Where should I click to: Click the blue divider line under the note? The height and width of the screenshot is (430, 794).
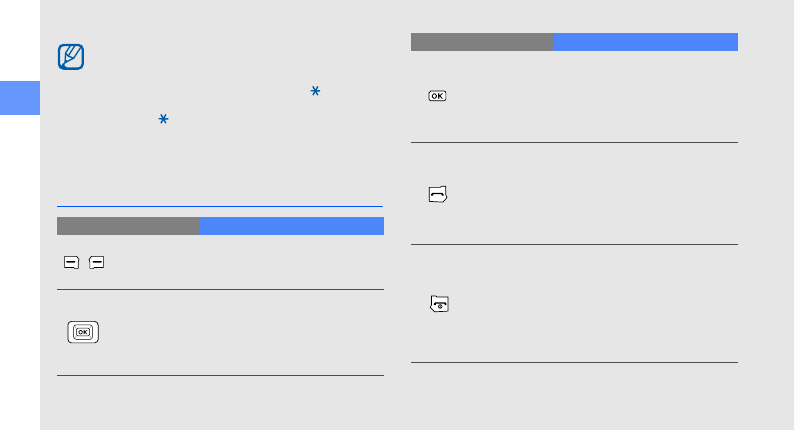coord(220,206)
